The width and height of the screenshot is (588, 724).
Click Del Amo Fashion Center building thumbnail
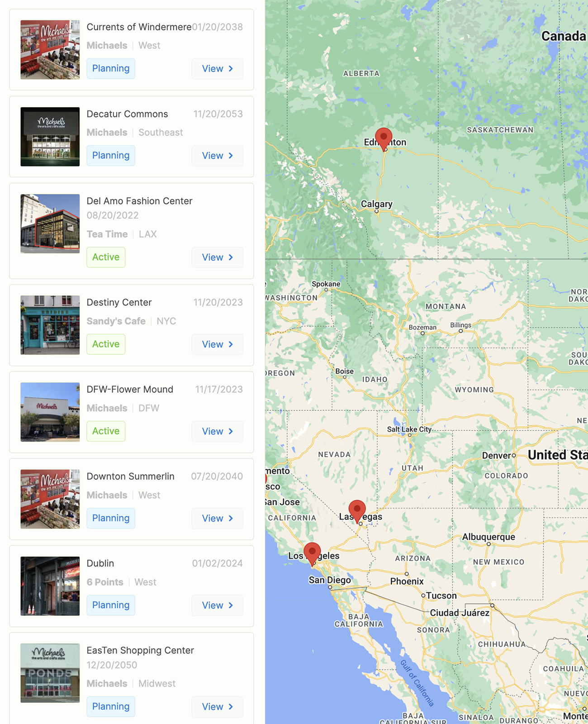pyautogui.click(x=50, y=224)
